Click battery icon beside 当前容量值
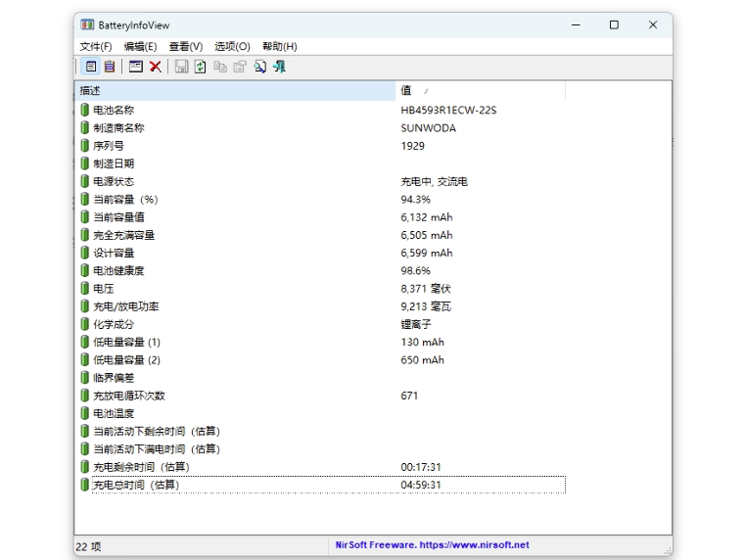 pos(84,217)
